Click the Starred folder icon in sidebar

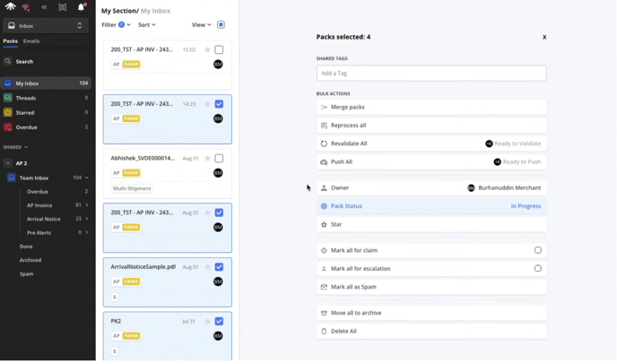(8, 112)
